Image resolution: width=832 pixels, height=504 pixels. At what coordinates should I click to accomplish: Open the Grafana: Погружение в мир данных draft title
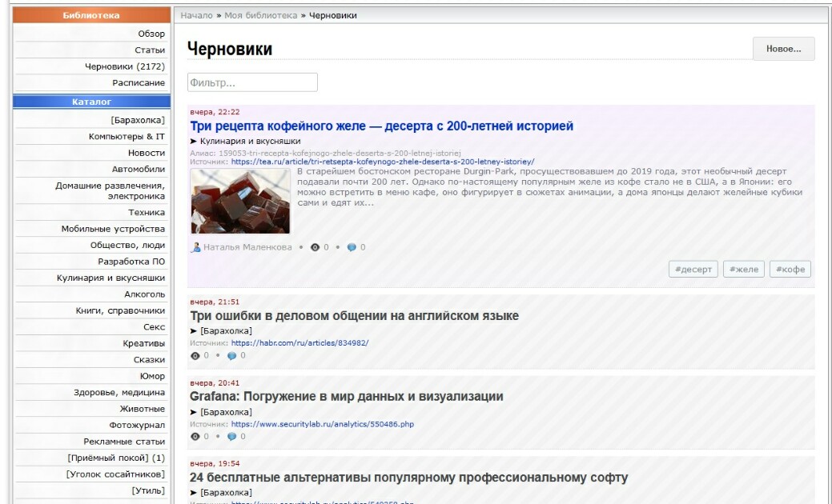347,397
